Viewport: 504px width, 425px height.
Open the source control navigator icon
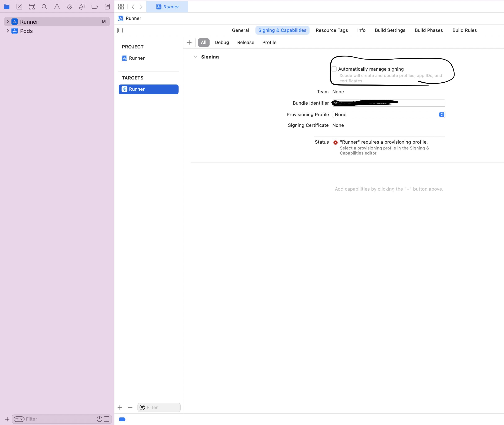pyautogui.click(x=19, y=7)
